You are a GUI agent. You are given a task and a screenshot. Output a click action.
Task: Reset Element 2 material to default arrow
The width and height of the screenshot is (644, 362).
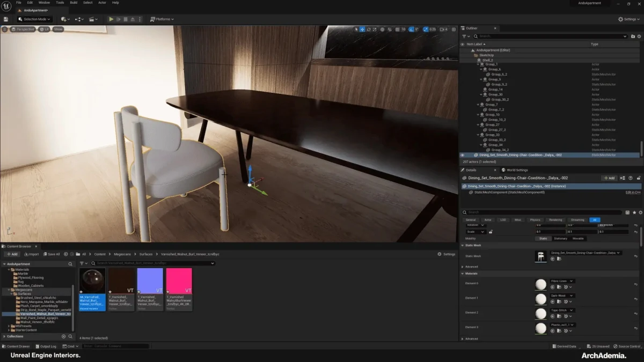(x=636, y=313)
